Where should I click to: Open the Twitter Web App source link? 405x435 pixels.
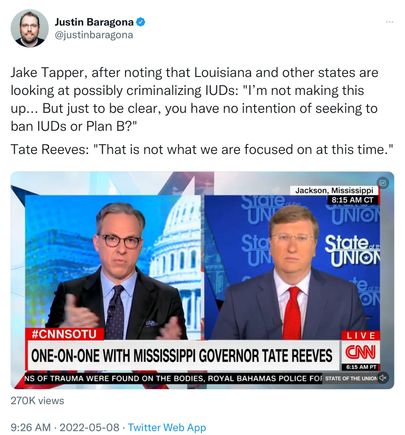(x=167, y=427)
